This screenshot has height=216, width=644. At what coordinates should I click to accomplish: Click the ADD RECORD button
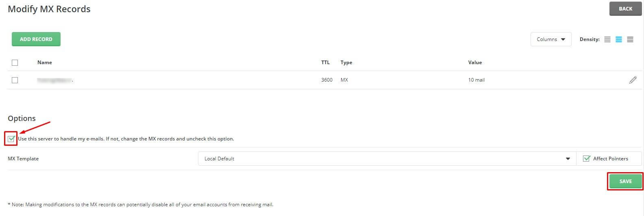(x=36, y=39)
